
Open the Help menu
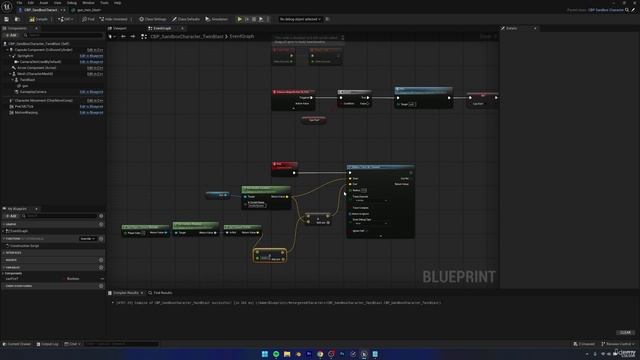tap(118, 3)
